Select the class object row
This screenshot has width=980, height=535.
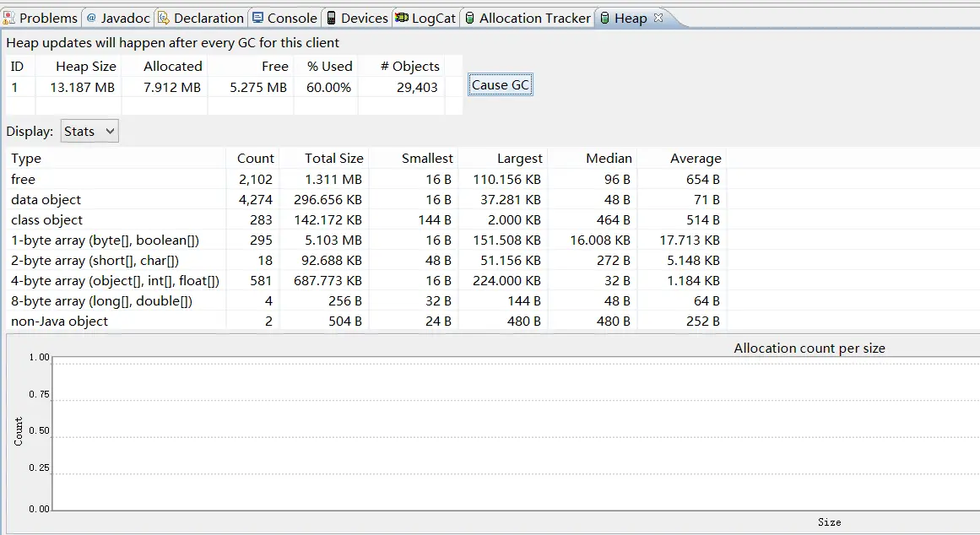pyautogui.click(x=366, y=220)
